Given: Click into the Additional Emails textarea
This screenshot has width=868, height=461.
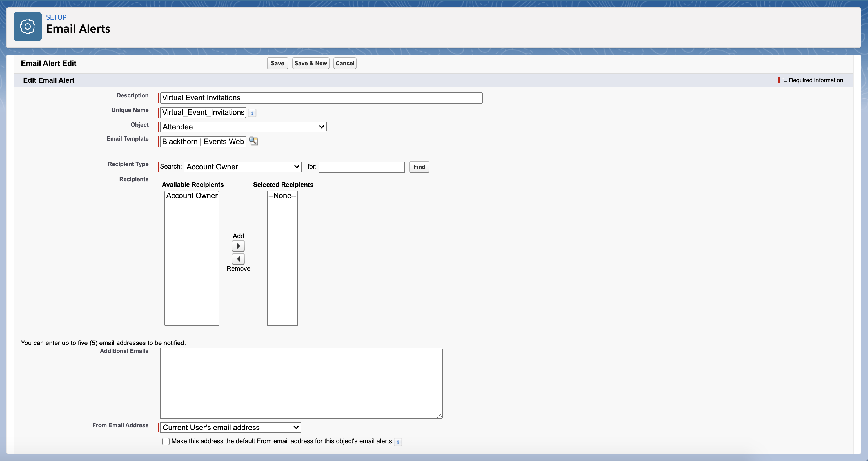Looking at the screenshot, I should 301,383.
